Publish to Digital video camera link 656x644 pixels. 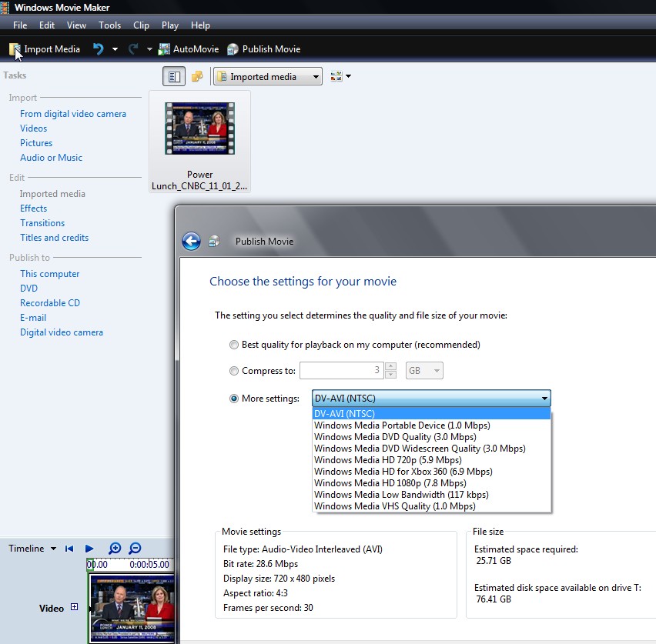(62, 332)
